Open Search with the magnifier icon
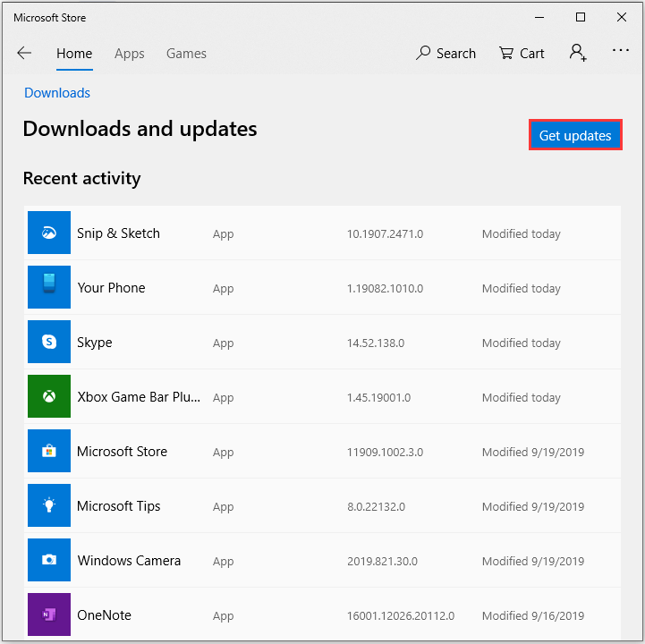Image resolution: width=645 pixels, height=644 pixels. click(x=423, y=53)
